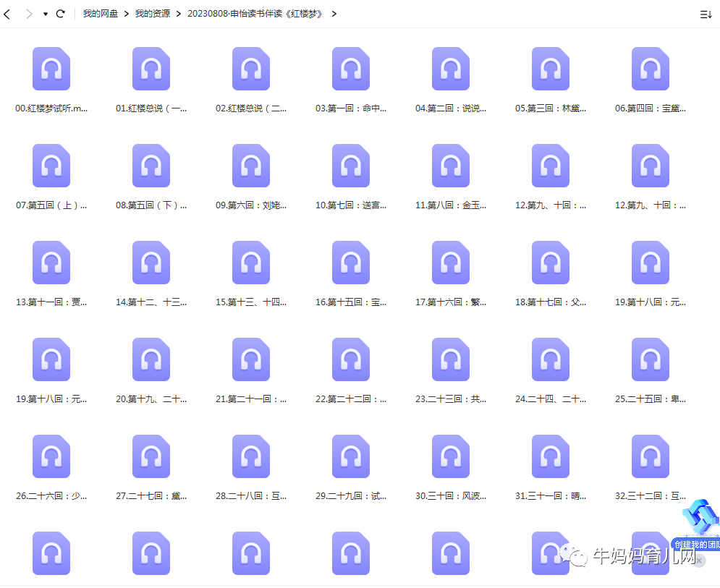The height and width of the screenshot is (588, 720).
Task: Refresh the current folder listing
Action: [60, 14]
